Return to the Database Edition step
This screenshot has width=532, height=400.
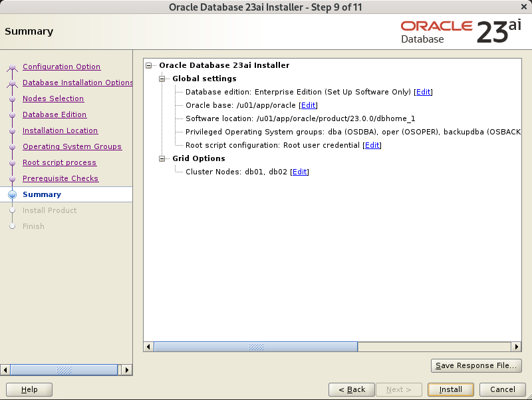[x=55, y=114]
